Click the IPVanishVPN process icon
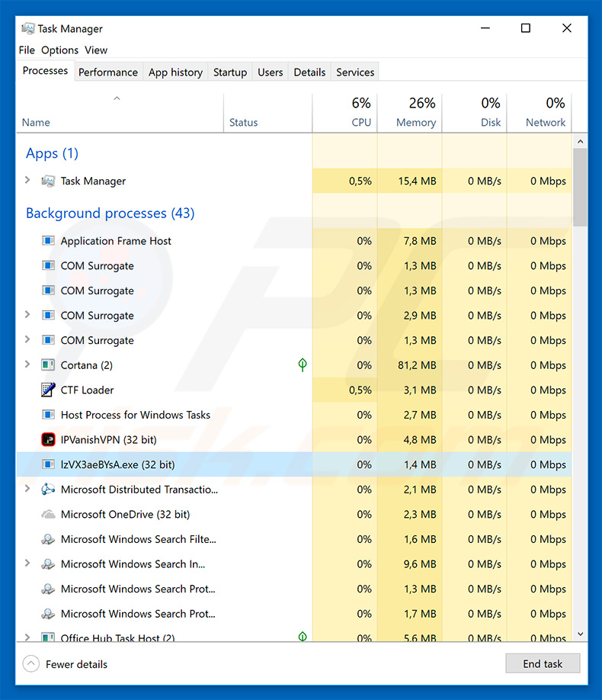 48,440
